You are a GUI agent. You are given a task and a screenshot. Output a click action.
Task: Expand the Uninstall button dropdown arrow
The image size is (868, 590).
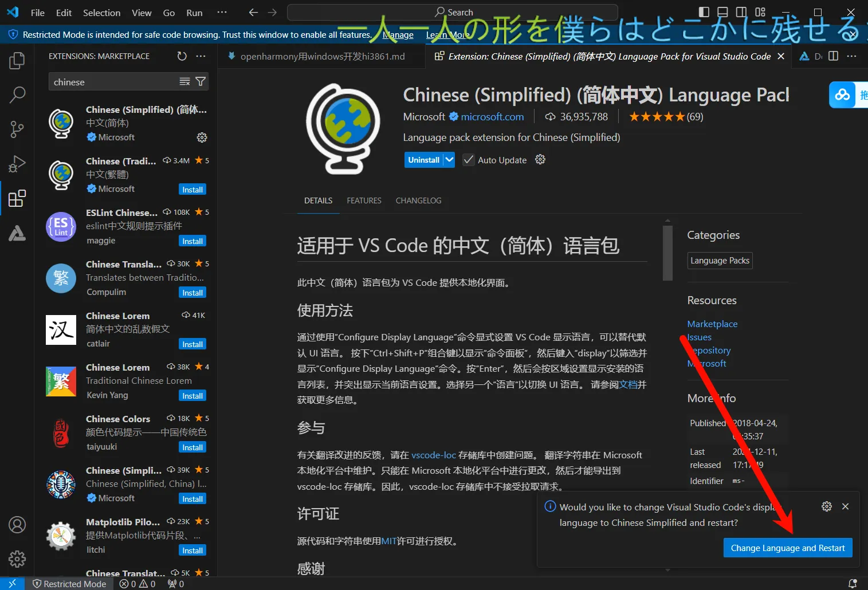(x=449, y=160)
